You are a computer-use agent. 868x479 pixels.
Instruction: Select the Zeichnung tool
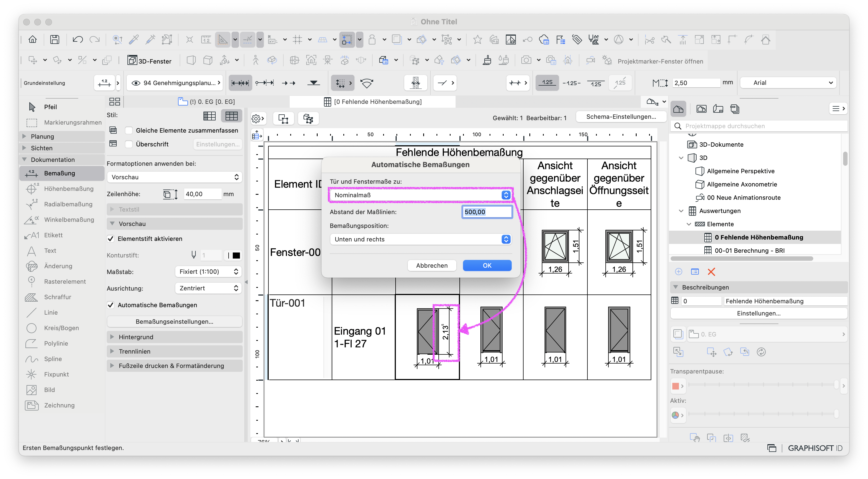[x=62, y=405]
